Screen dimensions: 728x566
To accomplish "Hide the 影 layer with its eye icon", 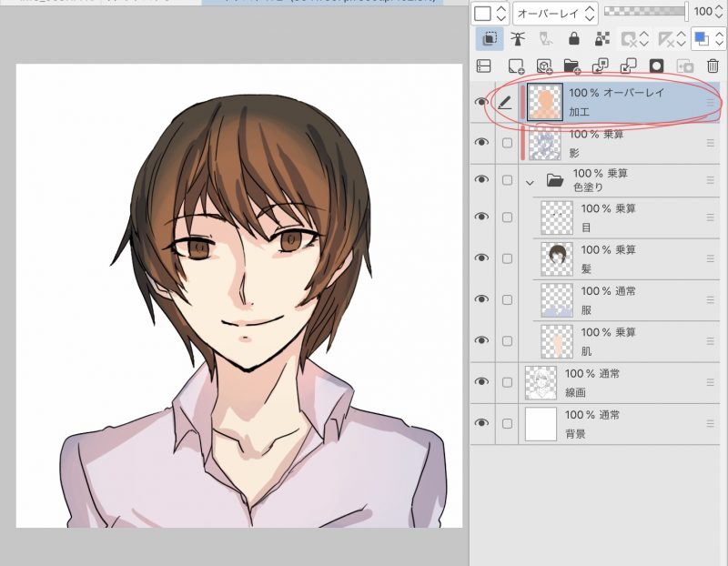I will (x=481, y=143).
